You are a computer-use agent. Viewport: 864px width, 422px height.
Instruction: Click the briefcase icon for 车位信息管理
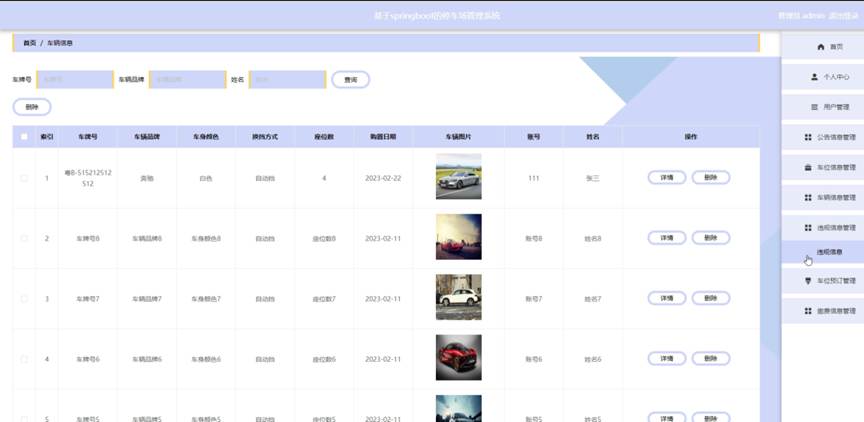[x=808, y=167]
